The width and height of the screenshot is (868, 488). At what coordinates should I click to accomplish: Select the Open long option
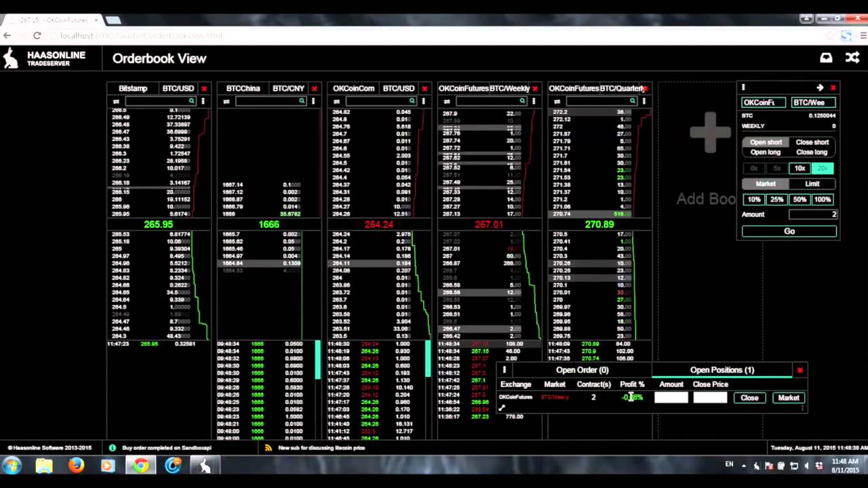(x=766, y=152)
